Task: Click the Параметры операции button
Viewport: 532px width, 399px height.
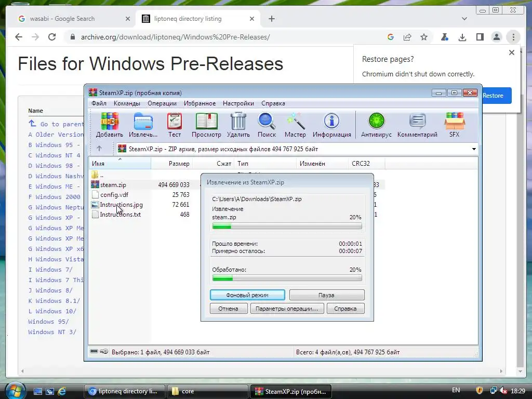Action: (x=287, y=309)
